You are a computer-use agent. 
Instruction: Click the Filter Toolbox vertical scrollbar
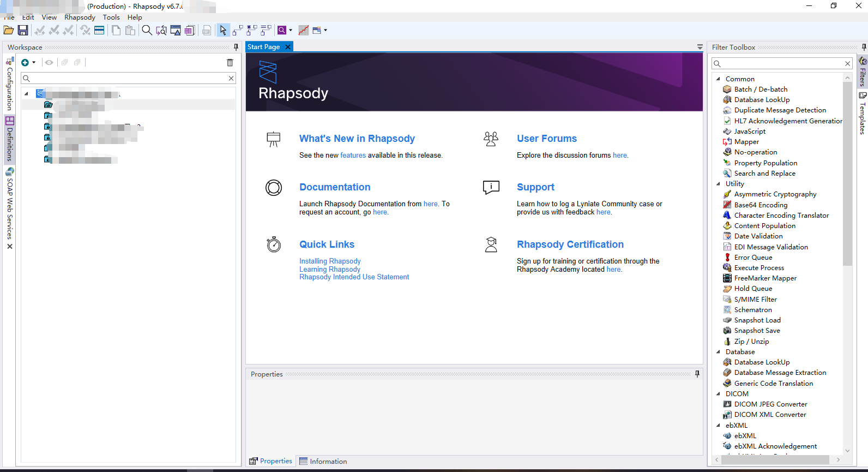pos(847,173)
